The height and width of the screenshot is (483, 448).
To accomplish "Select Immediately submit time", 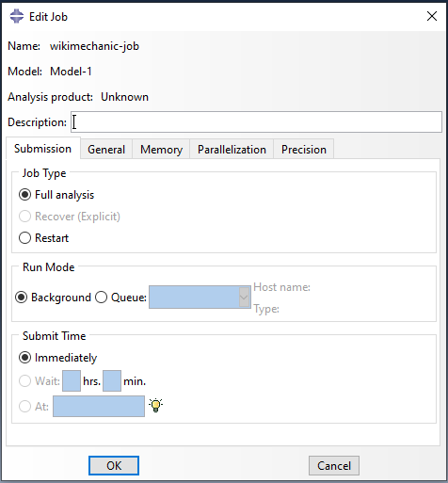I will (24, 358).
